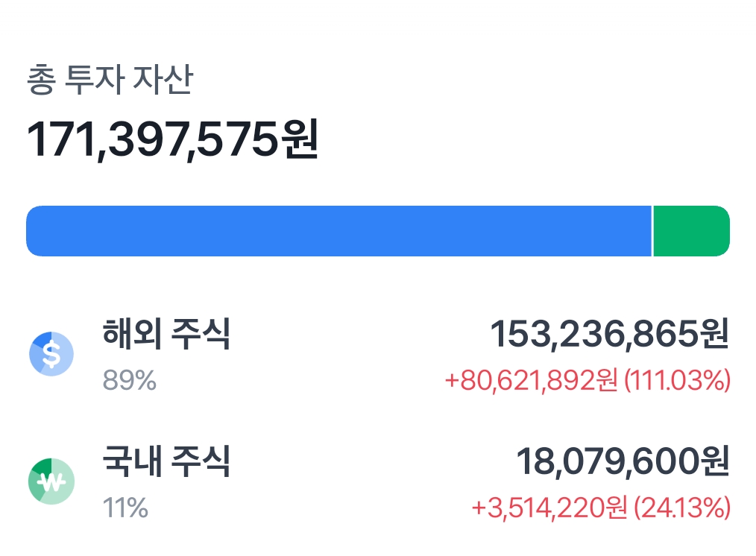Click the 원 unit after the domestic value
Viewport: 756px width, 556px height.
712,463
